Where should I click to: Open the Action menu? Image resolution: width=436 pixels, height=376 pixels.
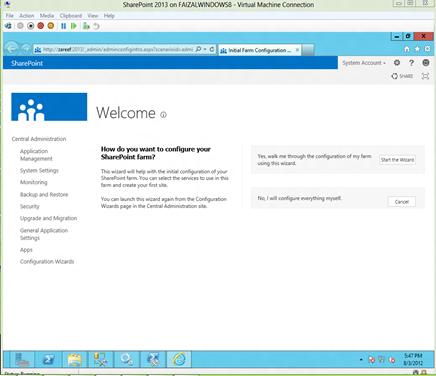(27, 16)
